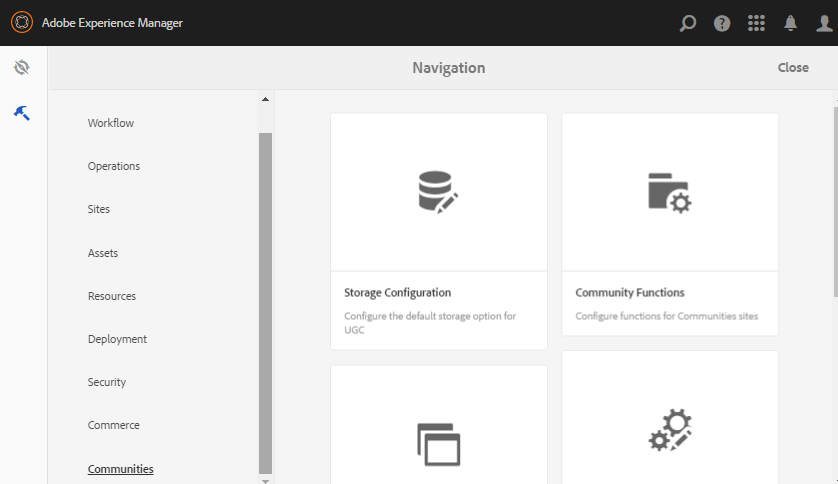838x484 pixels.
Task: Open the Resources menu item
Action: (112, 296)
